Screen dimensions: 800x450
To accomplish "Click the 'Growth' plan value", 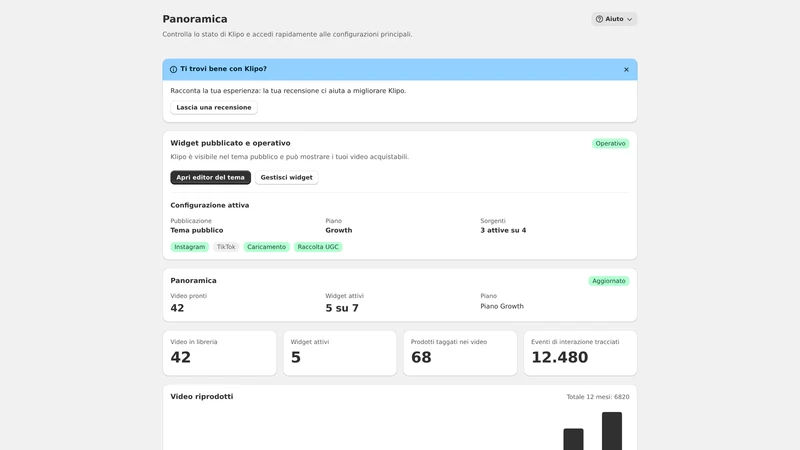I will [x=339, y=231].
